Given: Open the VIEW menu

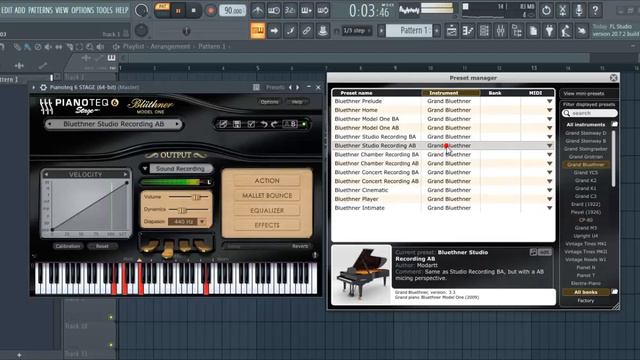Looking at the screenshot, I should pos(62,10).
